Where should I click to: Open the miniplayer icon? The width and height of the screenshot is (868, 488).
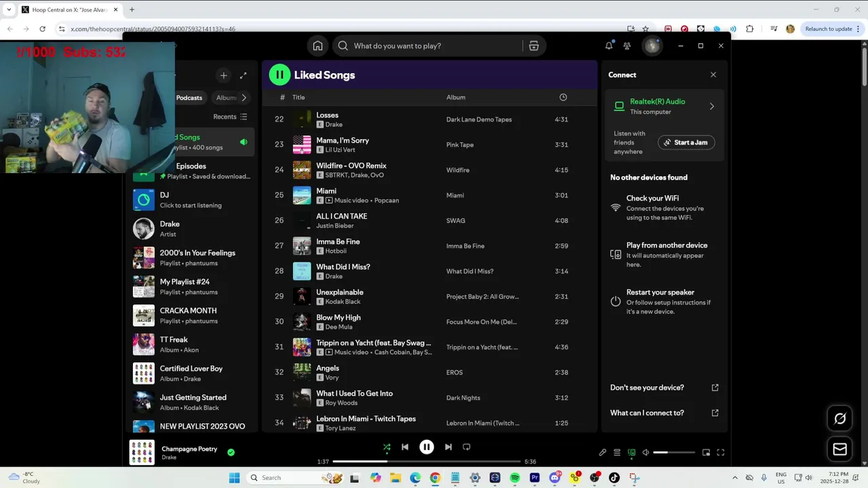[x=706, y=453]
